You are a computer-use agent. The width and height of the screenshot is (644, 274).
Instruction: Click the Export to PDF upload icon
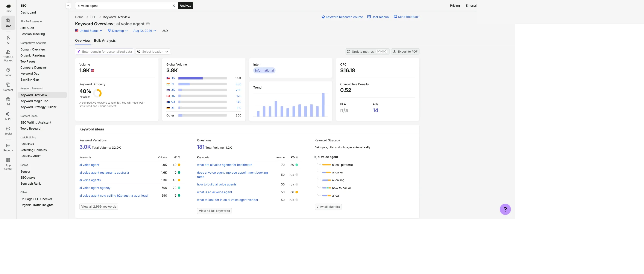tap(394, 51)
